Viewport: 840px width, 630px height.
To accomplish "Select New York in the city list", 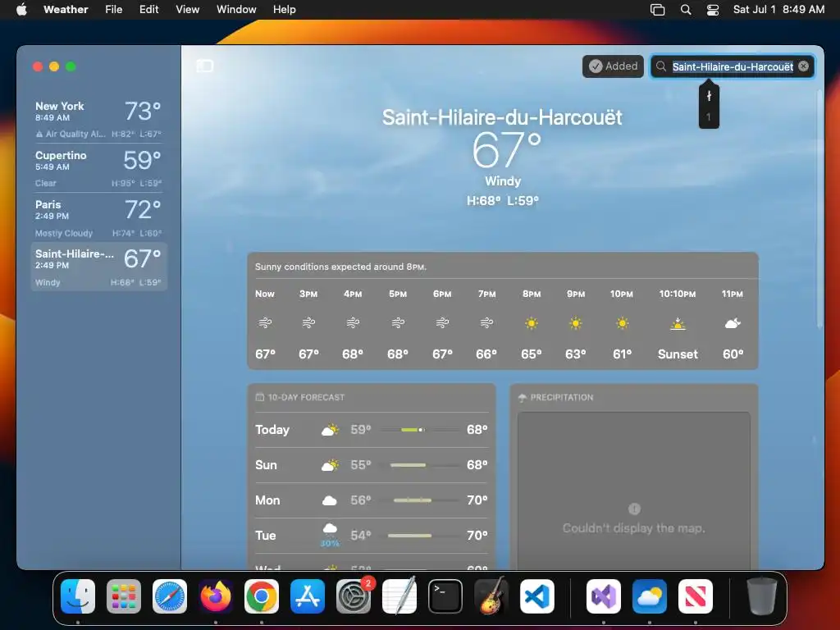I will click(98, 119).
